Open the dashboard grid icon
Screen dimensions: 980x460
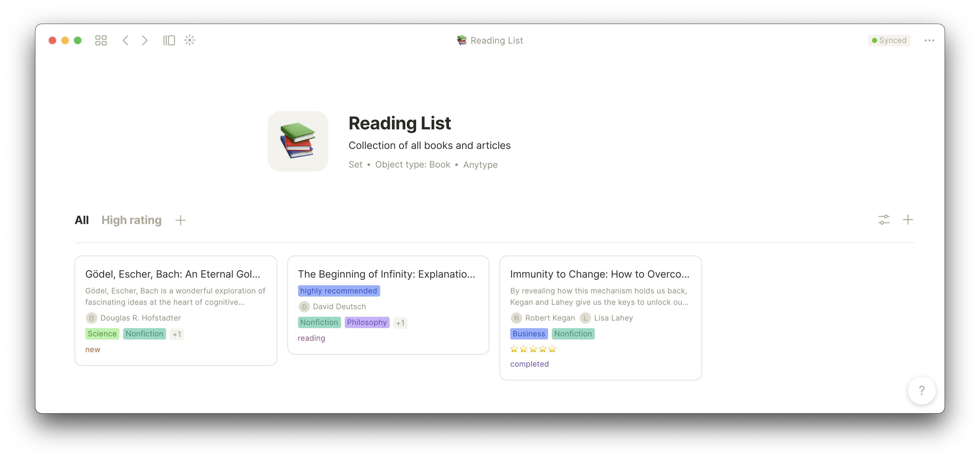[x=101, y=40]
